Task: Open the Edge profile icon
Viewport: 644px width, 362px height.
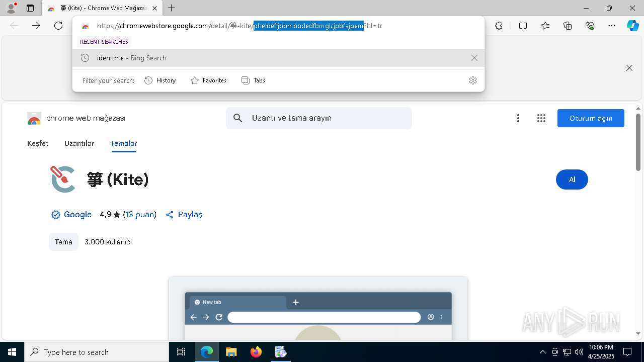Action: coord(11,8)
